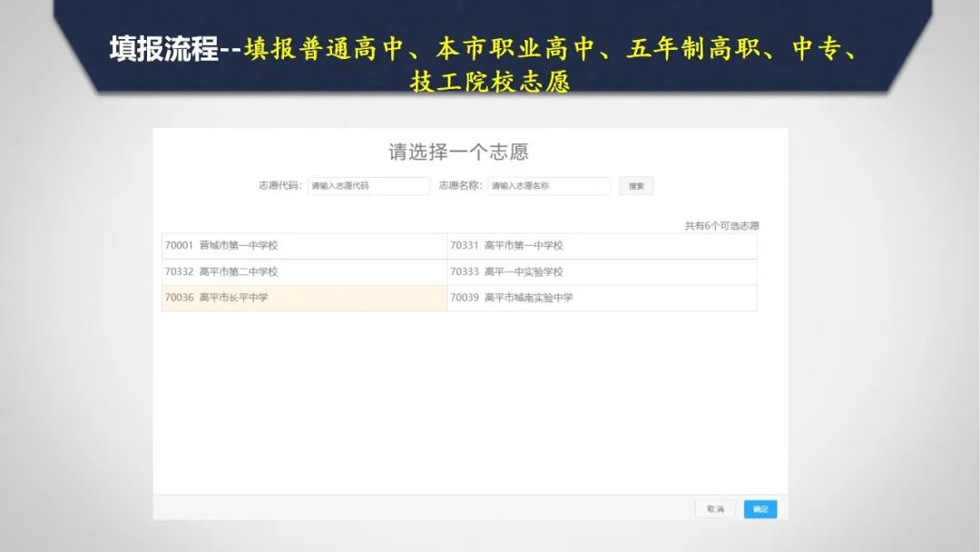This screenshot has width=980, height=552.
Task: Click the 志愿代码 field label
Action: coord(279,186)
